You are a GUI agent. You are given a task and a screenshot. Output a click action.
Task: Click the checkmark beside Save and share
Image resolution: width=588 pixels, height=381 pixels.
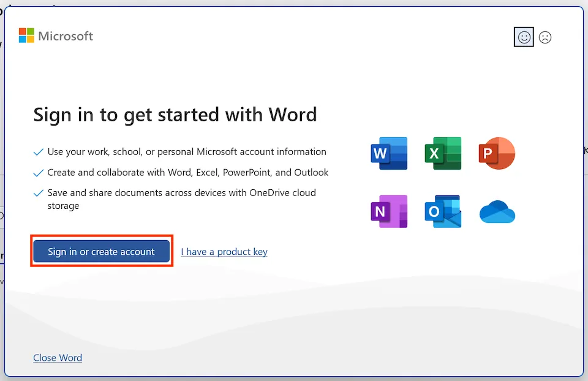(x=39, y=193)
